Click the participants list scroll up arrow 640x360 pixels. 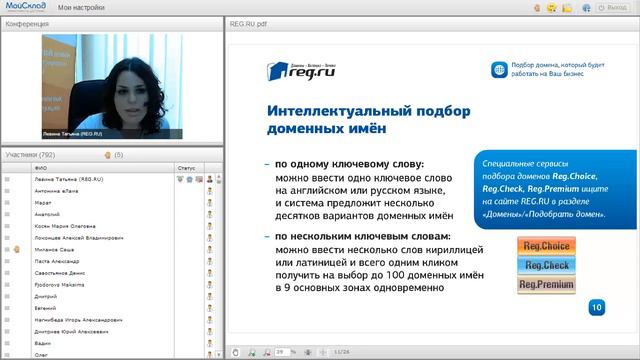[219, 178]
